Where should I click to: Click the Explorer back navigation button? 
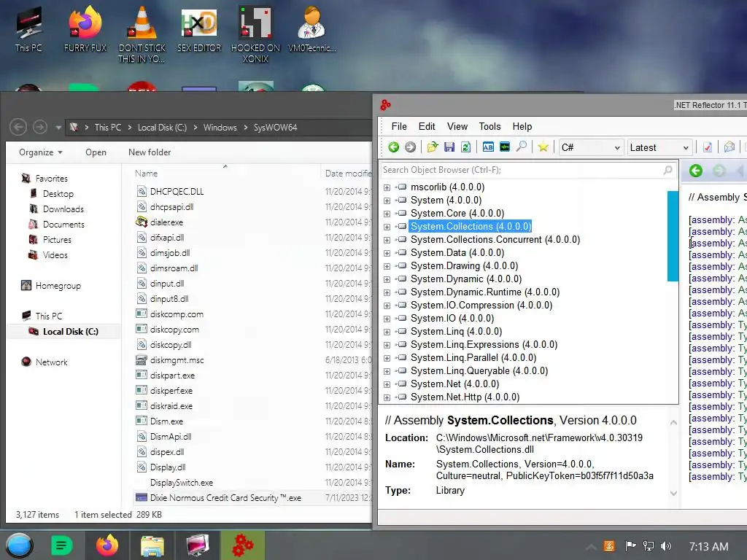pos(18,127)
